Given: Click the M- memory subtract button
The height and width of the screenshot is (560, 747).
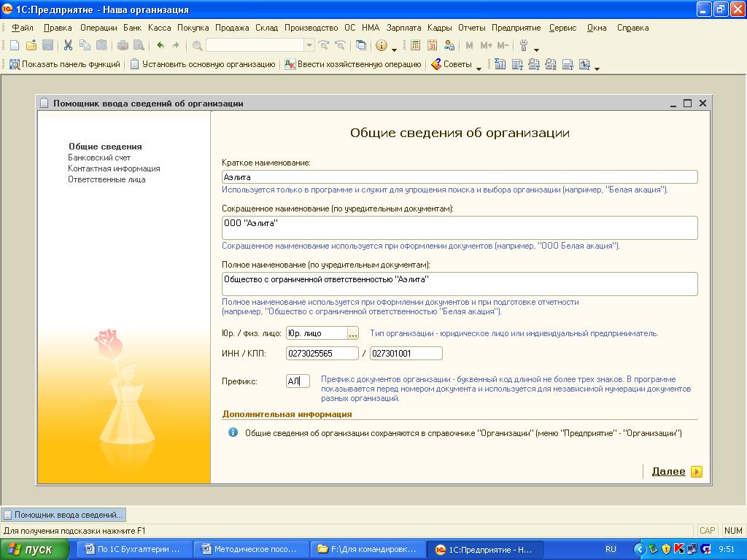Looking at the screenshot, I should (503, 45).
